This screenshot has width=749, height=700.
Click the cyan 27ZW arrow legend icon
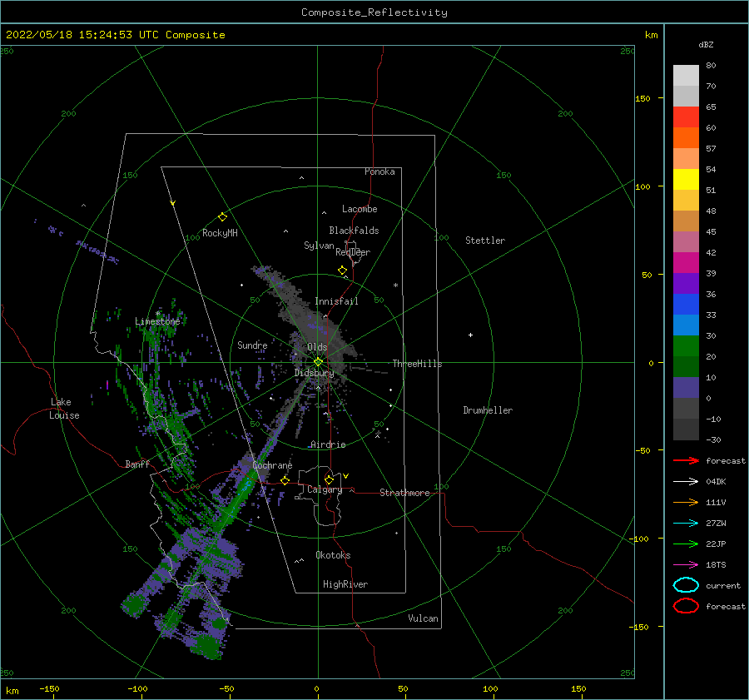coord(686,524)
